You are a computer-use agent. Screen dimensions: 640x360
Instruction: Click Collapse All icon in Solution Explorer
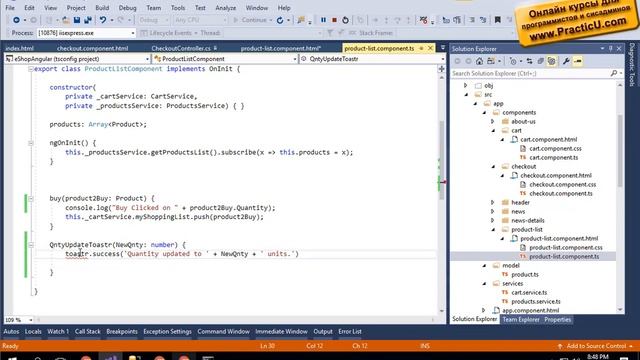point(540,61)
